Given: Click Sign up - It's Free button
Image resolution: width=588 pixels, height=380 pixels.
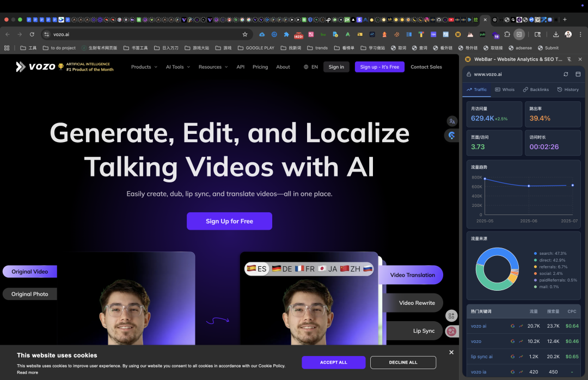Looking at the screenshot, I should click(x=379, y=67).
